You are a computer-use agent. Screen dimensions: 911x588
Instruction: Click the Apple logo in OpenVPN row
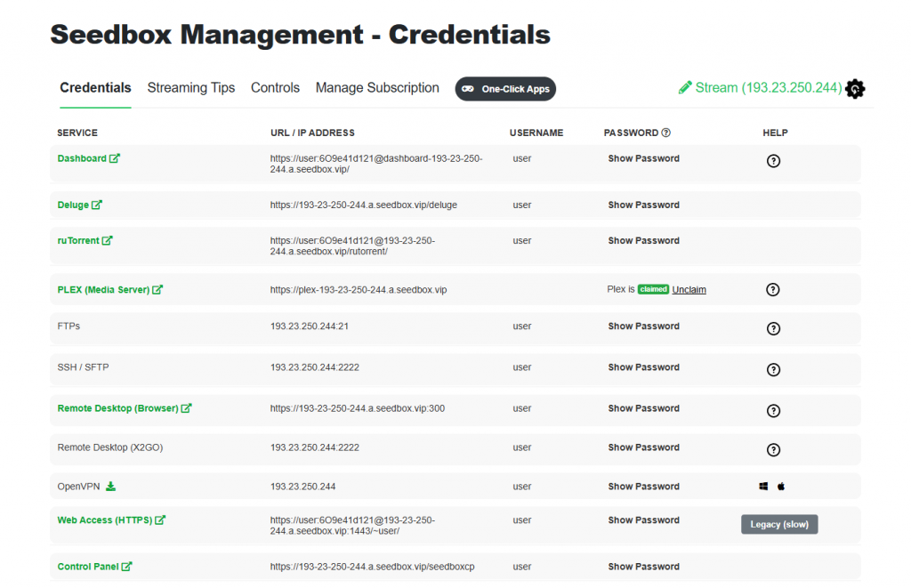(x=781, y=487)
